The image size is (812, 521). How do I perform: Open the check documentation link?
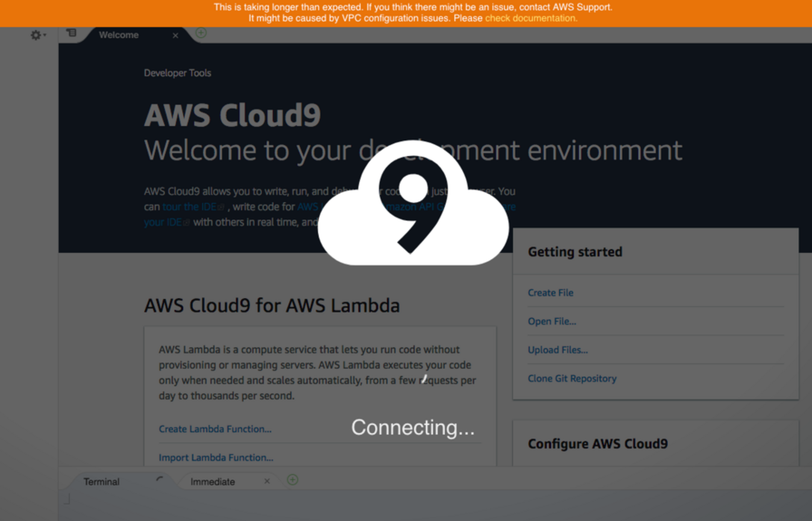531,18
